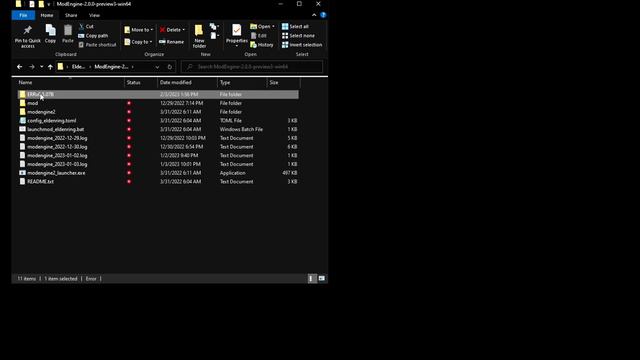
Task: Select modengine_2023-01-02.log file
Action: tap(158, 156)
